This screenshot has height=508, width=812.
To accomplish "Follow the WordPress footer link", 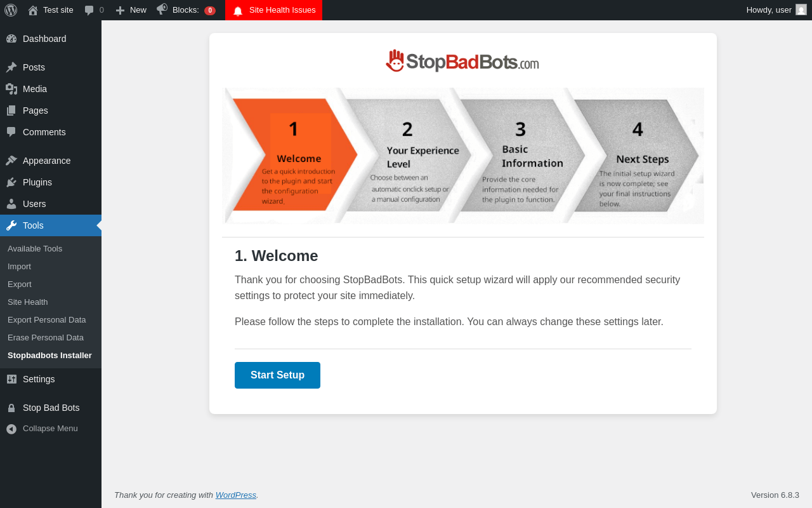I will click(x=236, y=495).
